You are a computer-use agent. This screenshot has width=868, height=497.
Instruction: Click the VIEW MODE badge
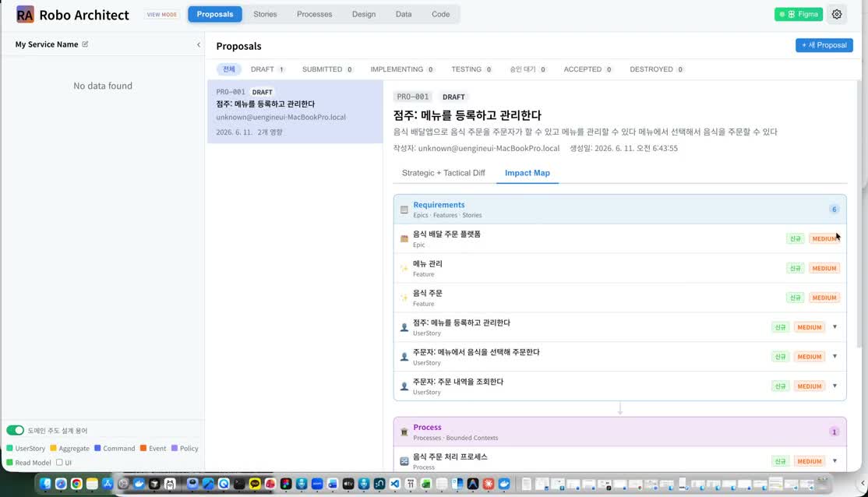(x=161, y=14)
